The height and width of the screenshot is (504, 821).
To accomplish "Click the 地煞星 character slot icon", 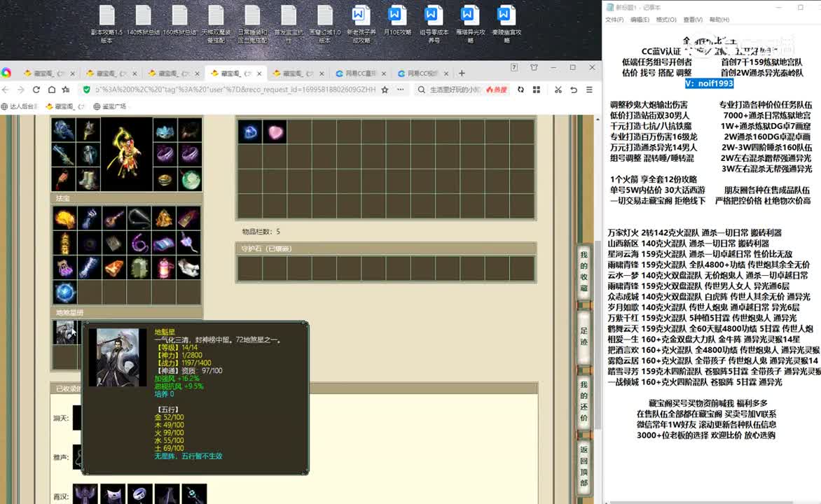I will click(x=65, y=332).
